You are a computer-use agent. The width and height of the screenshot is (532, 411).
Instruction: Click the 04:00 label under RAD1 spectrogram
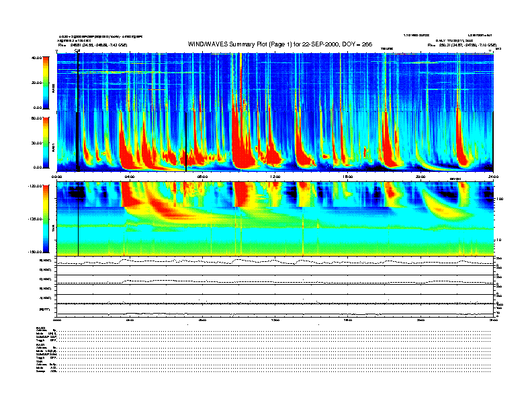coord(130,177)
